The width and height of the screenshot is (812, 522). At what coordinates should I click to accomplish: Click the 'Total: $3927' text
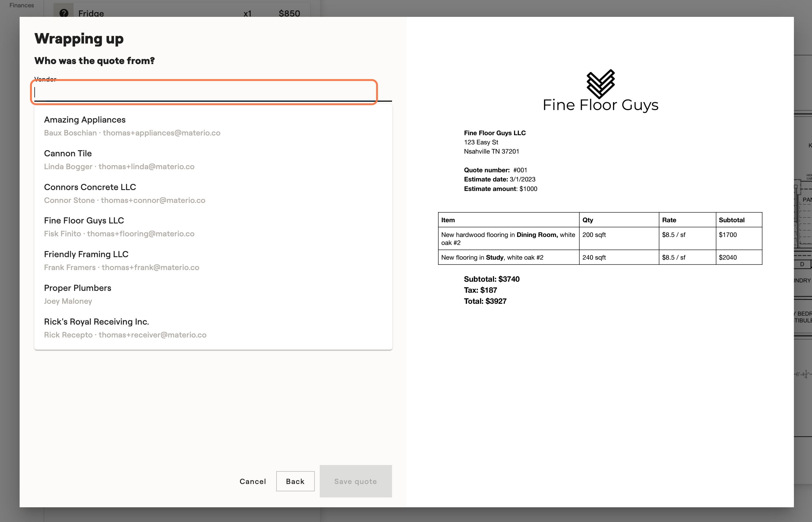point(485,301)
